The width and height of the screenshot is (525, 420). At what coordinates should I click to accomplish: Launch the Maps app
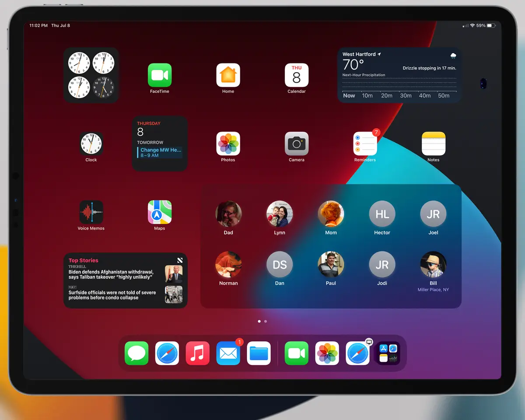tap(160, 212)
